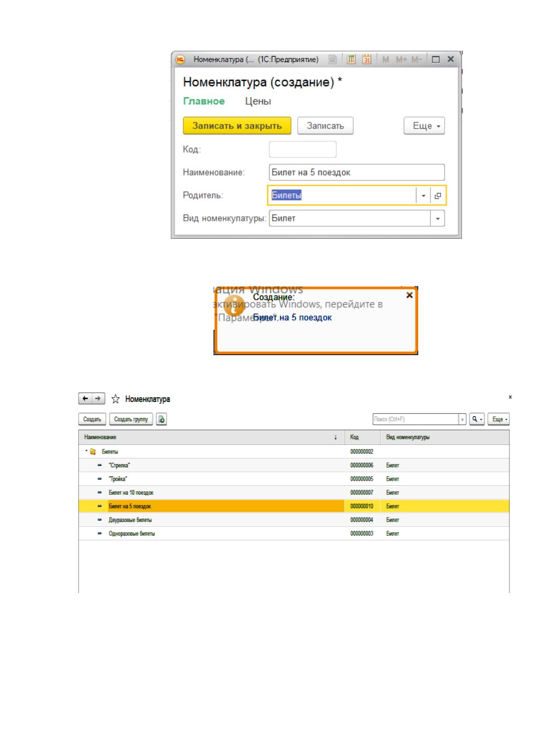The width and height of the screenshot is (535, 756).
Task: Select the Билет на 10 поездок row
Action: pyautogui.click(x=294, y=492)
